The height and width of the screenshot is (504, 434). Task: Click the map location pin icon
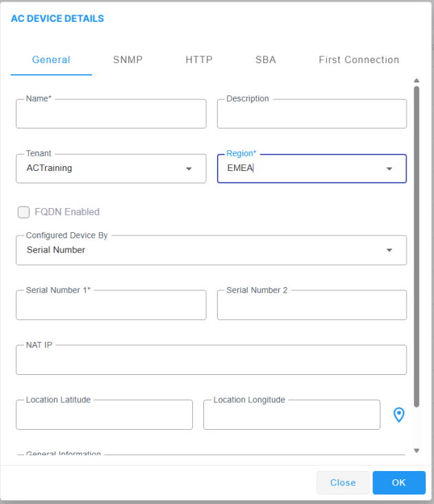pyautogui.click(x=399, y=415)
